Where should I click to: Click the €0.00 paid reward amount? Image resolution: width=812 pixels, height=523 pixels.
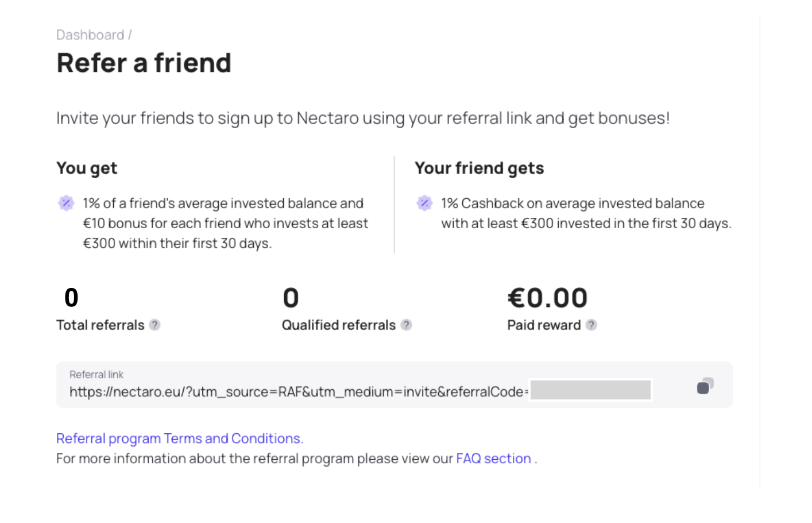pos(547,298)
